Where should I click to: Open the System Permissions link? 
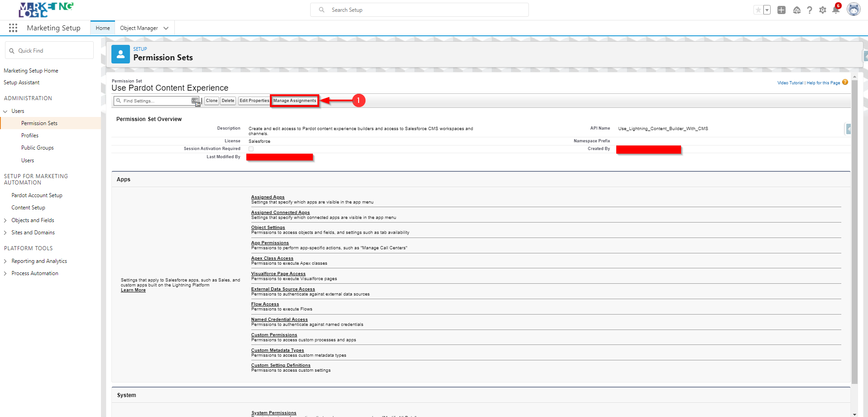coord(274,413)
